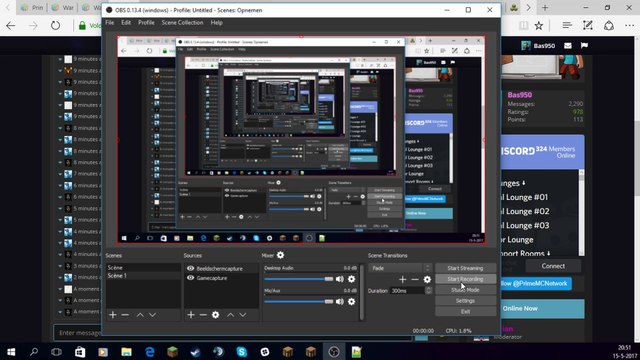Select Scène 1 in the Scenes list
Viewport: 640px width, 360px height.
[143, 276]
